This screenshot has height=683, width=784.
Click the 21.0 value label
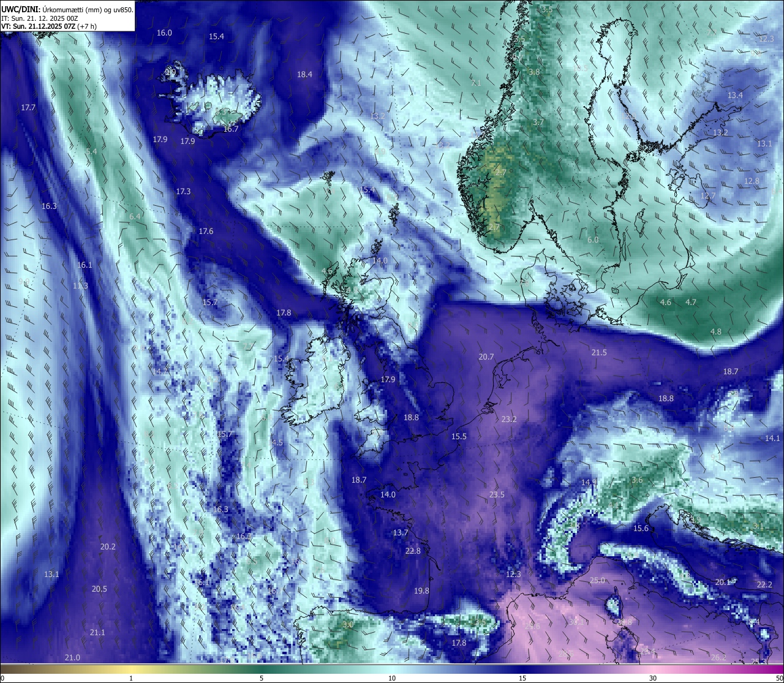pos(72,658)
